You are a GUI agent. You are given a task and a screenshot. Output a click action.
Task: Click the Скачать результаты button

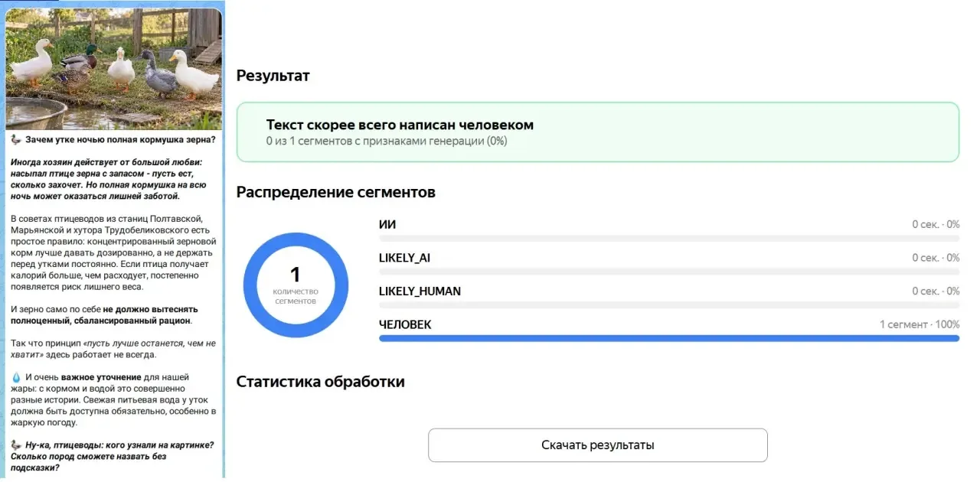597,445
